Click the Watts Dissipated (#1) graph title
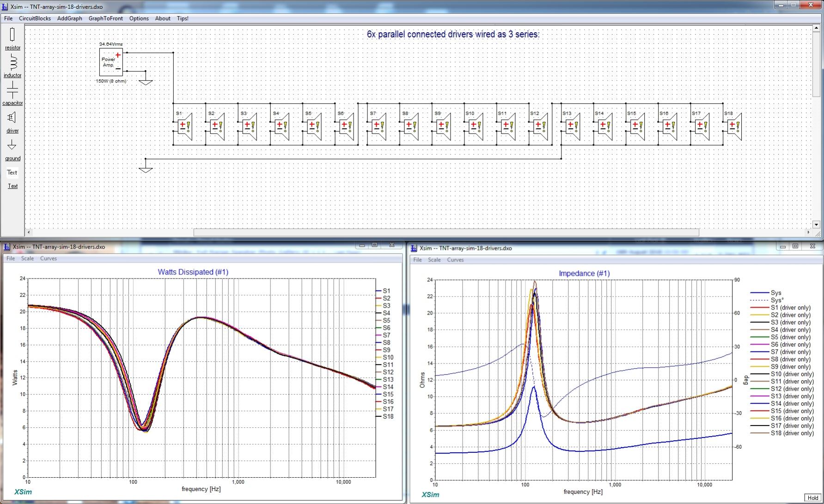Viewport: 824px width, 504px height. tap(193, 272)
